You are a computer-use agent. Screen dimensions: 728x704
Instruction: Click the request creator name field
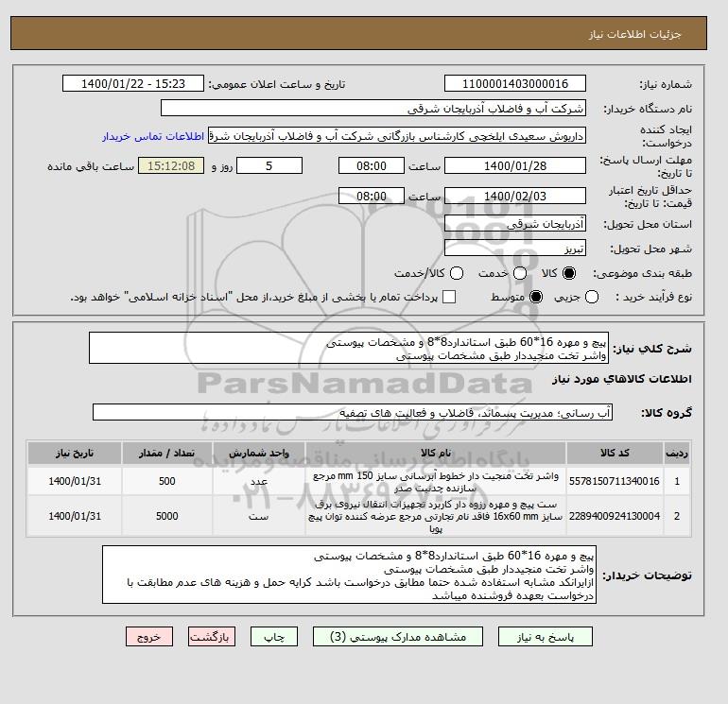[x=397, y=136]
